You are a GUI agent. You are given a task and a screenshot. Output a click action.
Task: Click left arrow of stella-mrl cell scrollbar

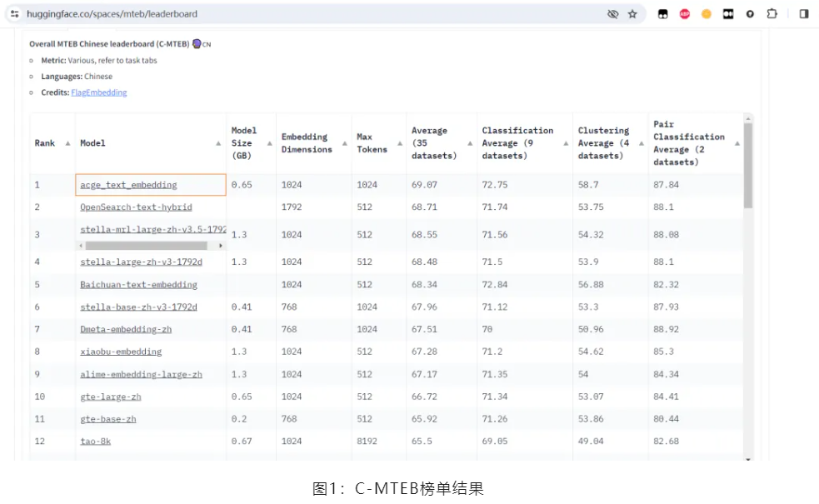(81, 246)
